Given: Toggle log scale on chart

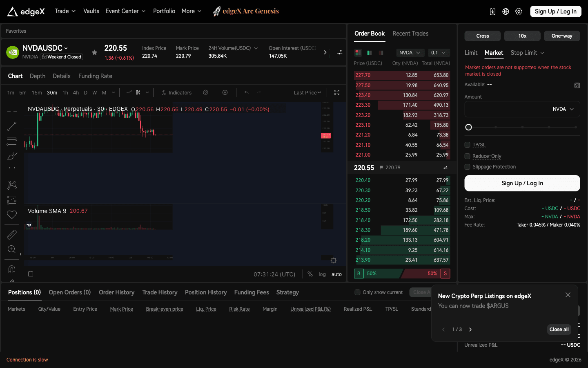Looking at the screenshot, I should 322,274.
